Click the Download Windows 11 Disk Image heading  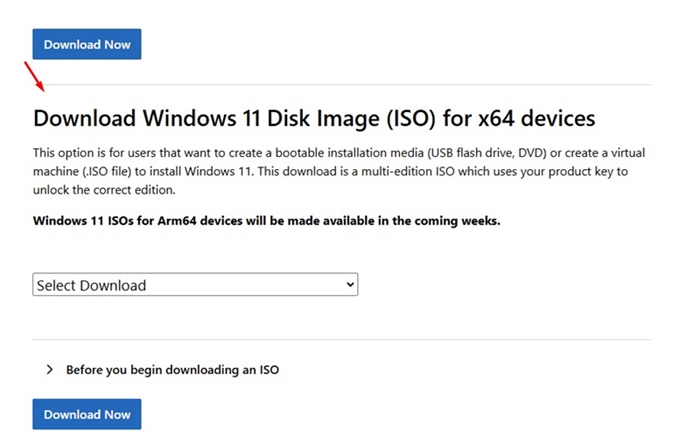click(314, 119)
